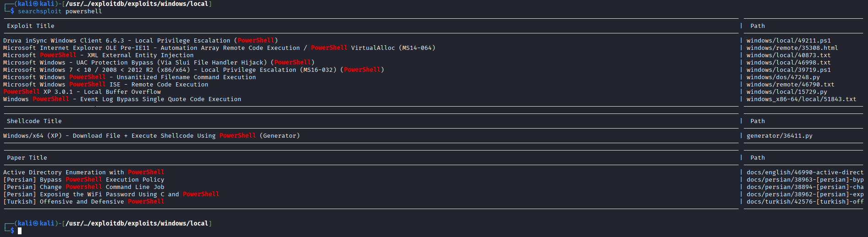The width and height of the screenshot is (868, 237).
Task: Click '[Persian] Change PowerShell Command Line Job' row
Action: (x=84, y=187)
